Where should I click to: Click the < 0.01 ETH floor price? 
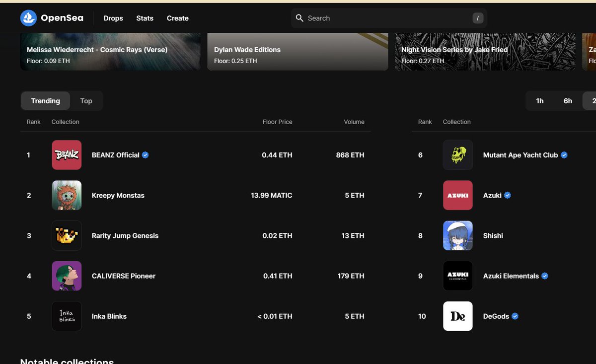[x=275, y=316]
